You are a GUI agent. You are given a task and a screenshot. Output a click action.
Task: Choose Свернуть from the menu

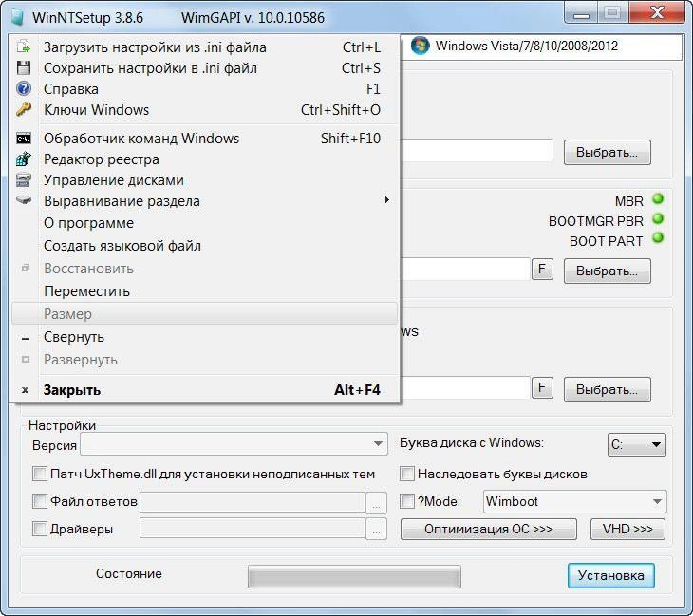click(x=205, y=337)
